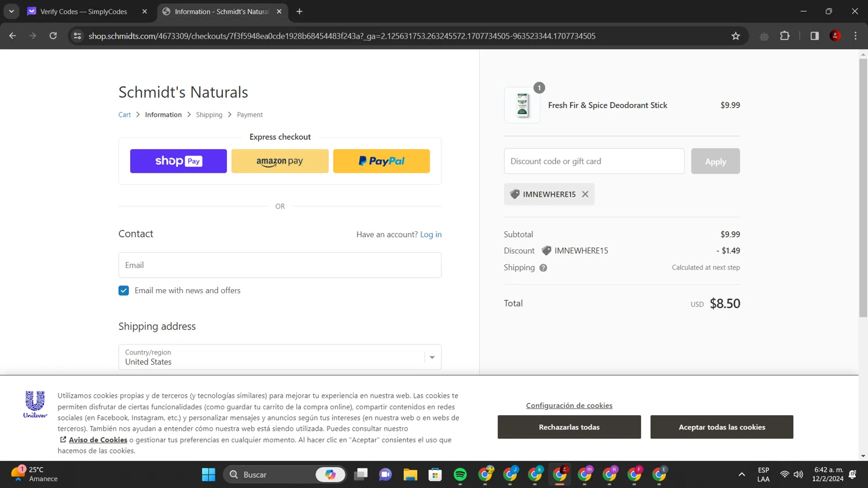This screenshot has width=868, height=488.
Task: Show hidden system tray icons
Action: (741, 475)
